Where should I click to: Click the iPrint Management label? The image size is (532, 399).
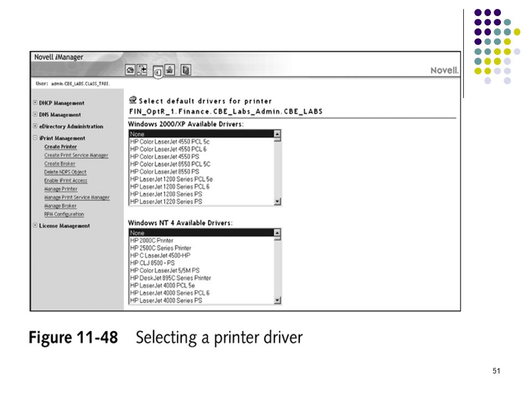(x=62, y=138)
